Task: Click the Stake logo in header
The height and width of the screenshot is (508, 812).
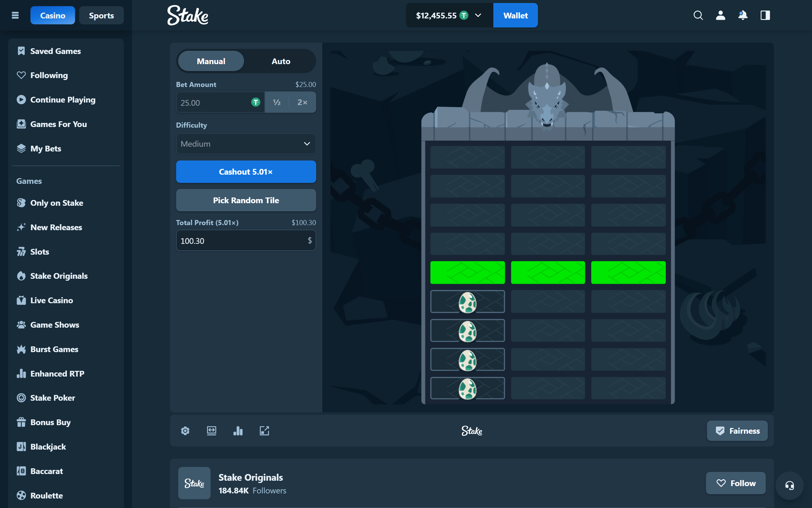Action: [187, 16]
